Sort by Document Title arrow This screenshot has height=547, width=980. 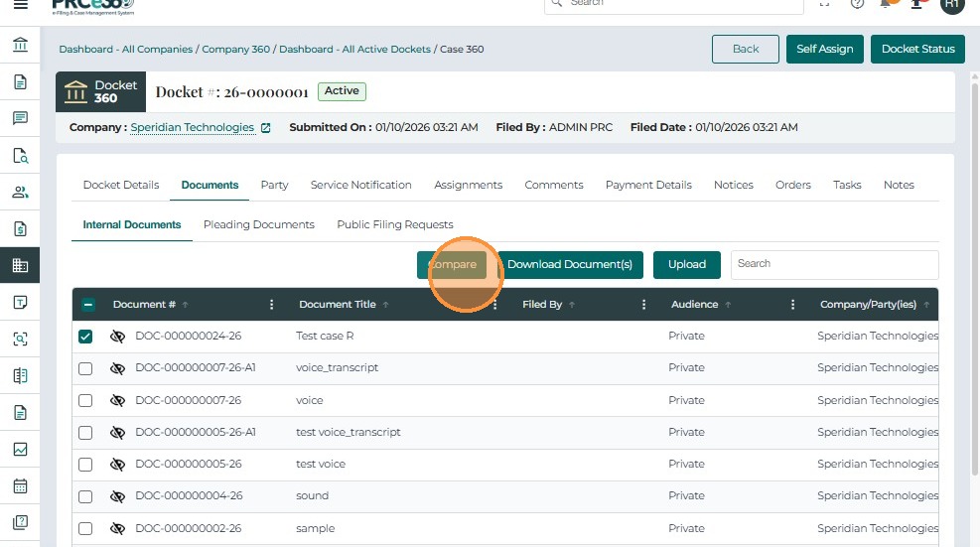point(385,305)
